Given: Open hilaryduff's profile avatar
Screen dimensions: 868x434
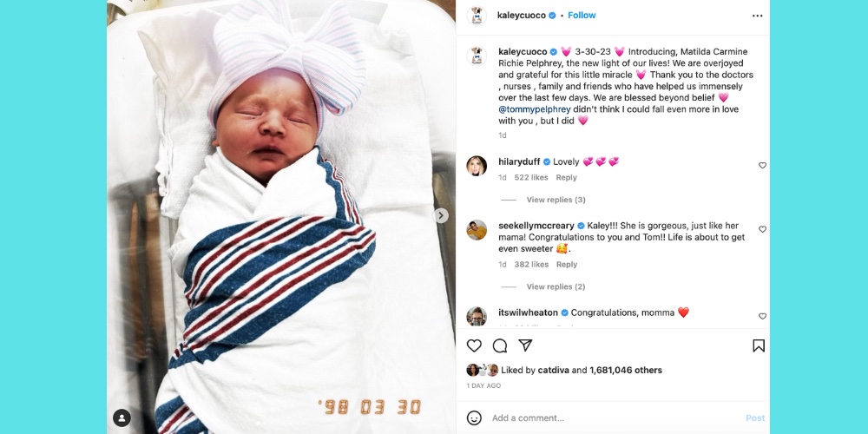Looking at the screenshot, I should point(477,166).
